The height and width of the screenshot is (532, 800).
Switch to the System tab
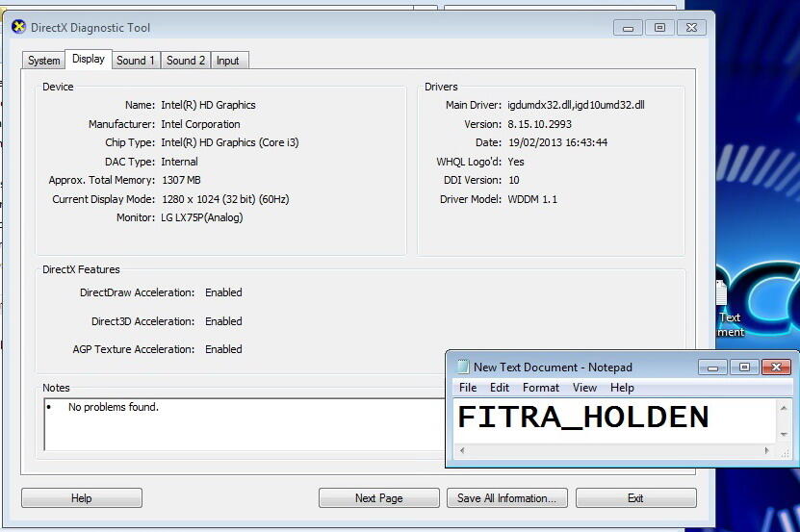pyautogui.click(x=44, y=61)
